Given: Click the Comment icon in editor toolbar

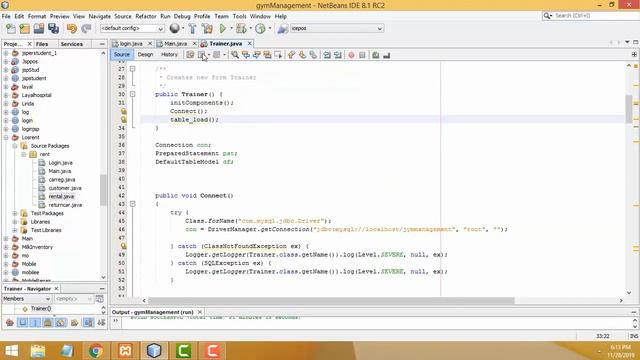Looking at the screenshot, I should pos(376,55).
